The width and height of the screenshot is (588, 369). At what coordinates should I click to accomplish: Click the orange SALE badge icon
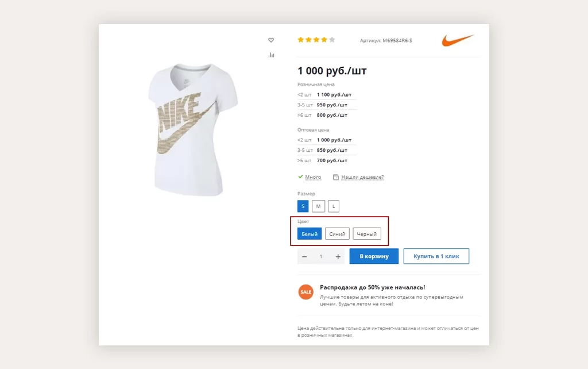click(306, 292)
